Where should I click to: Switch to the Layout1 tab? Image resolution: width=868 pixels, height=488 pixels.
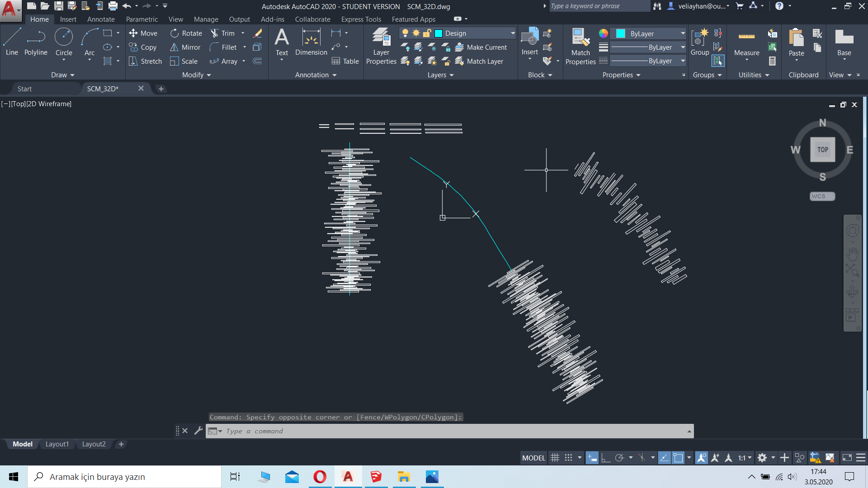(x=57, y=444)
